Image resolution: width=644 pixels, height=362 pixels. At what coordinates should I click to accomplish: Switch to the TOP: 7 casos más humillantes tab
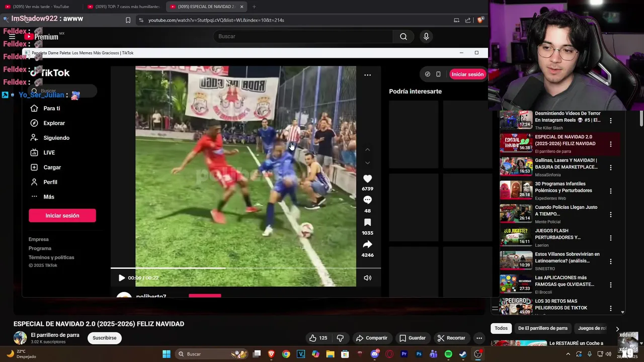[x=124, y=7]
